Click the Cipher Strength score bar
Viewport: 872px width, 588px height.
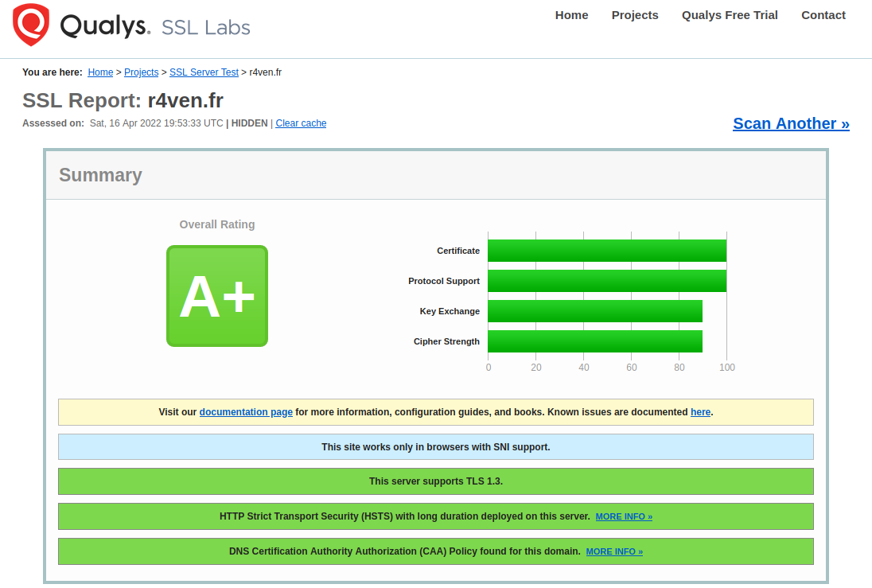(595, 341)
